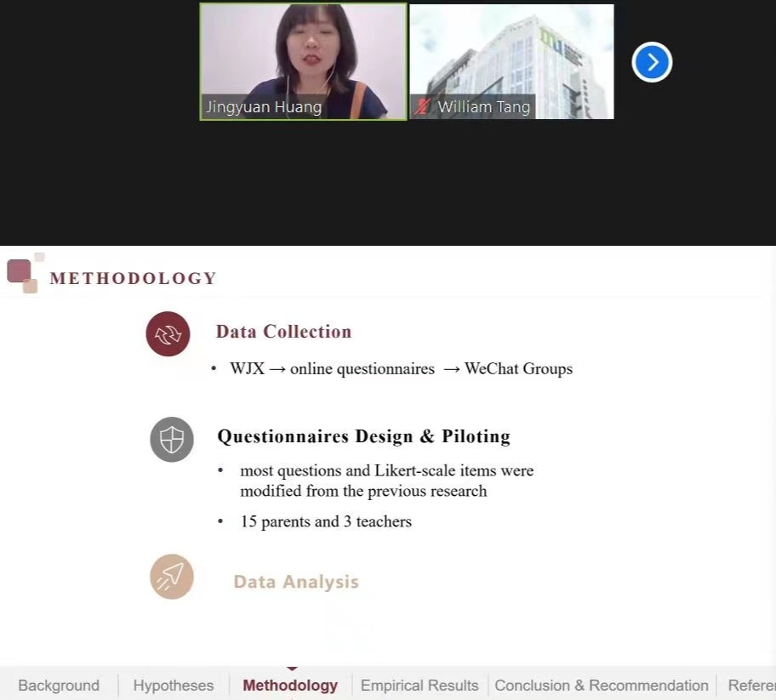Click the gray shield icon on slide
The width and height of the screenshot is (776, 700).
(172, 440)
